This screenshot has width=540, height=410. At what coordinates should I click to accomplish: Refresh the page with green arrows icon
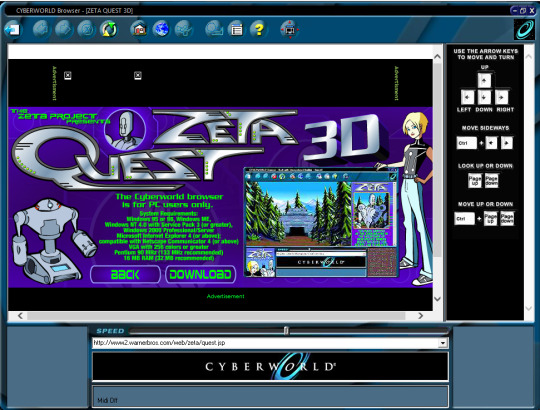[x=108, y=29]
